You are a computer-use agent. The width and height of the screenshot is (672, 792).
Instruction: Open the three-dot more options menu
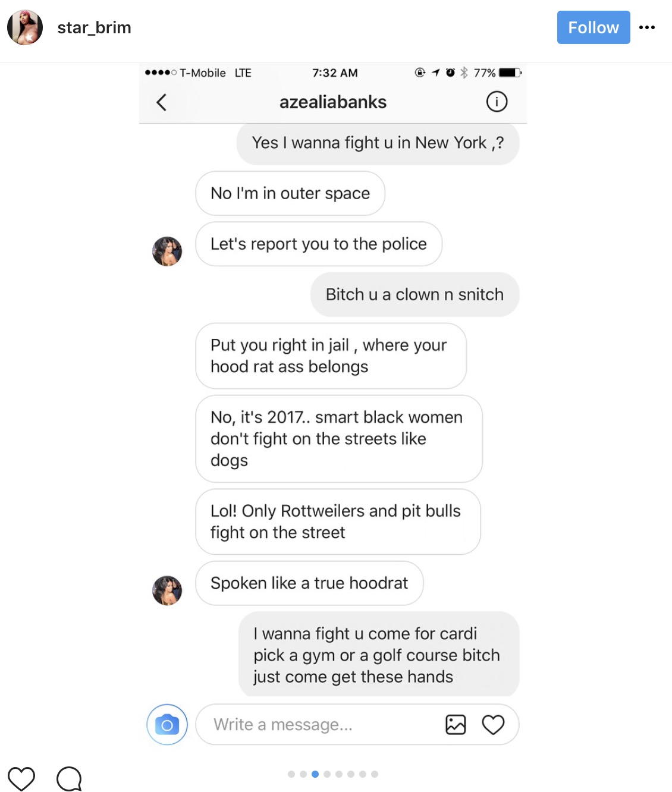647,27
